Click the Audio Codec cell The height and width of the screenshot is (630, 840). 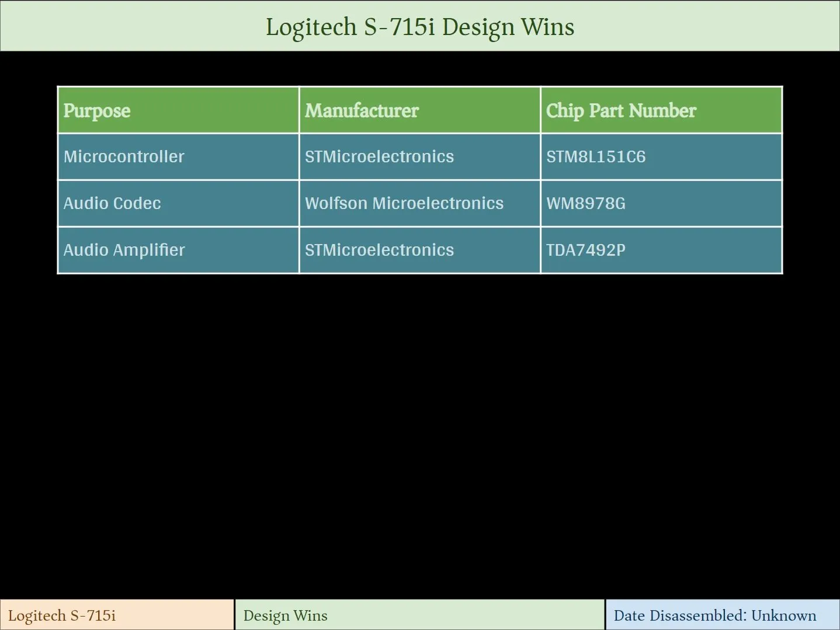tap(112, 203)
